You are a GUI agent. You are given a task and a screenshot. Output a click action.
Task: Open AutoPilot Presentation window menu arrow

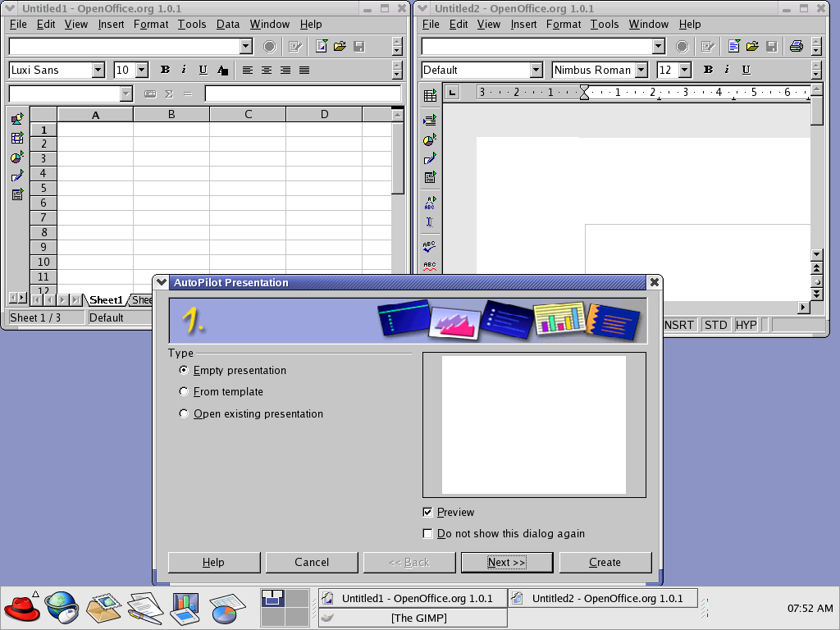pyautogui.click(x=162, y=282)
